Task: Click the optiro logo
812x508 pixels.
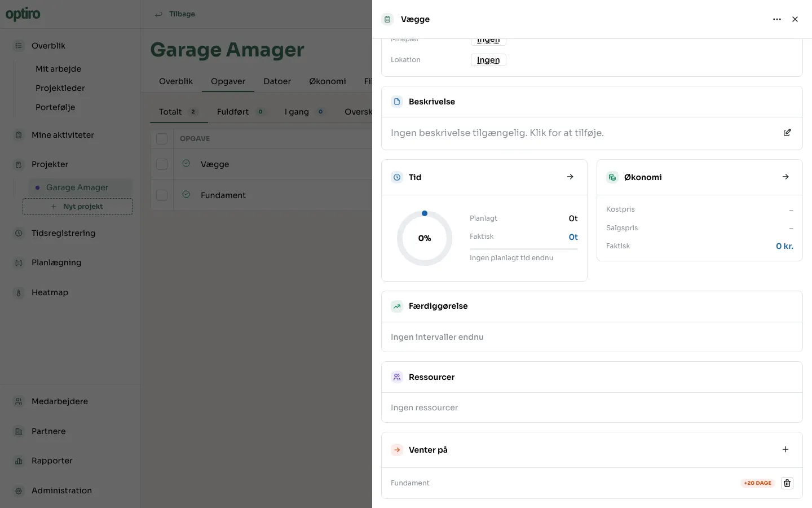Action: pyautogui.click(x=23, y=14)
